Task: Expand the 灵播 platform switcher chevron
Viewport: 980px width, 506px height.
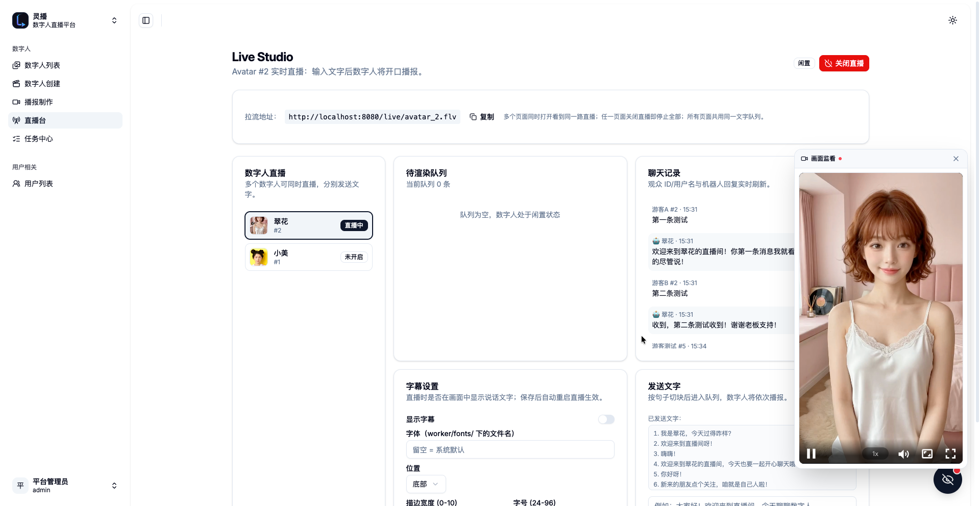Action: point(114,20)
